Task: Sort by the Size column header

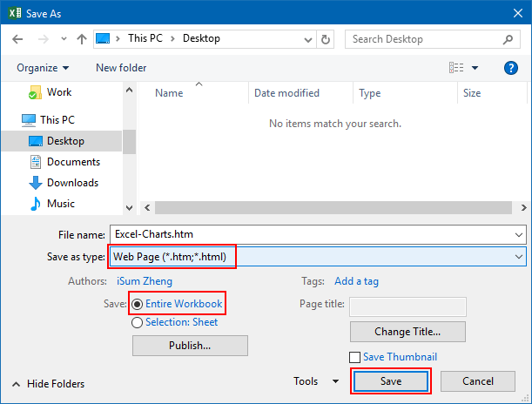Action: [472, 93]
